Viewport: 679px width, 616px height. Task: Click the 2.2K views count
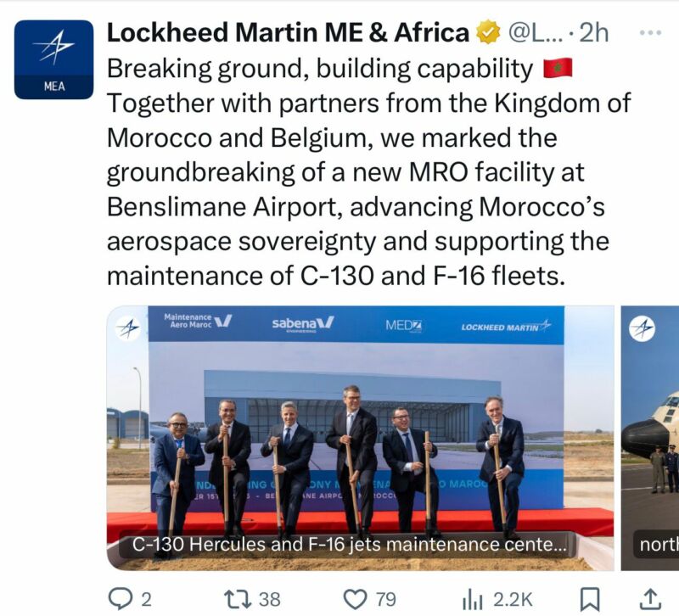513,598
